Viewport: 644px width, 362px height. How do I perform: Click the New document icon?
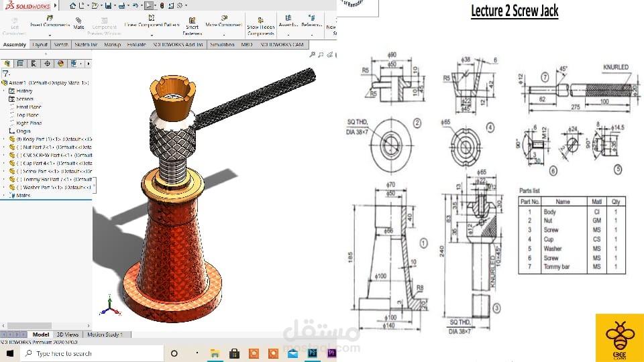[81, 5]
